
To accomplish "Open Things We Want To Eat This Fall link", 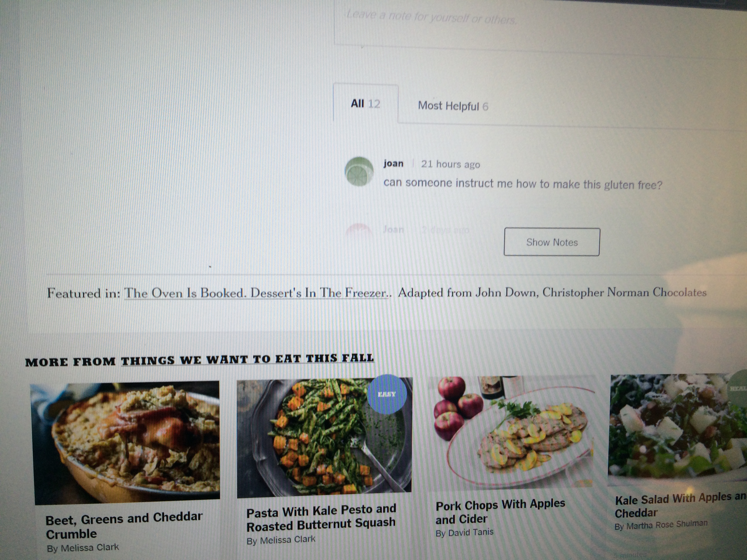I will point(247,359).
